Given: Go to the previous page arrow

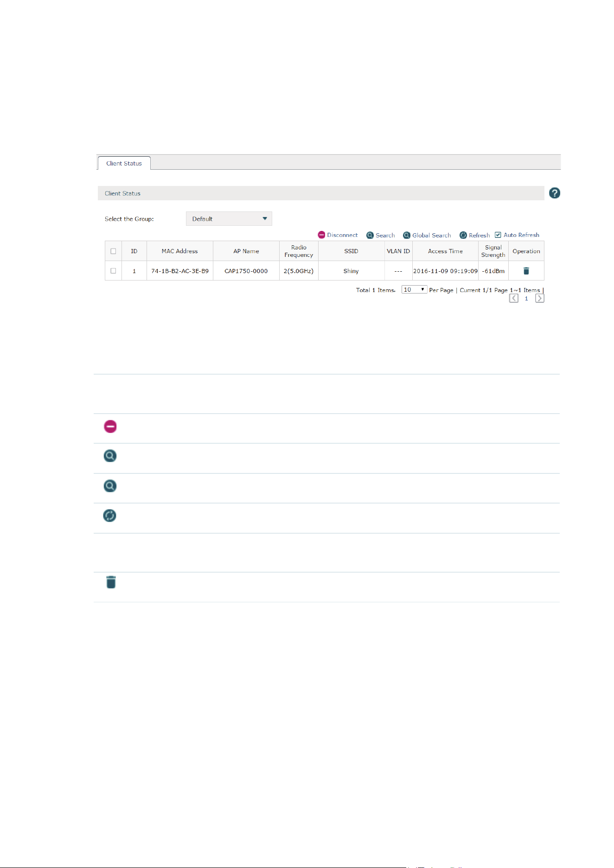Looking at the screenshot, I should (513, 298).
